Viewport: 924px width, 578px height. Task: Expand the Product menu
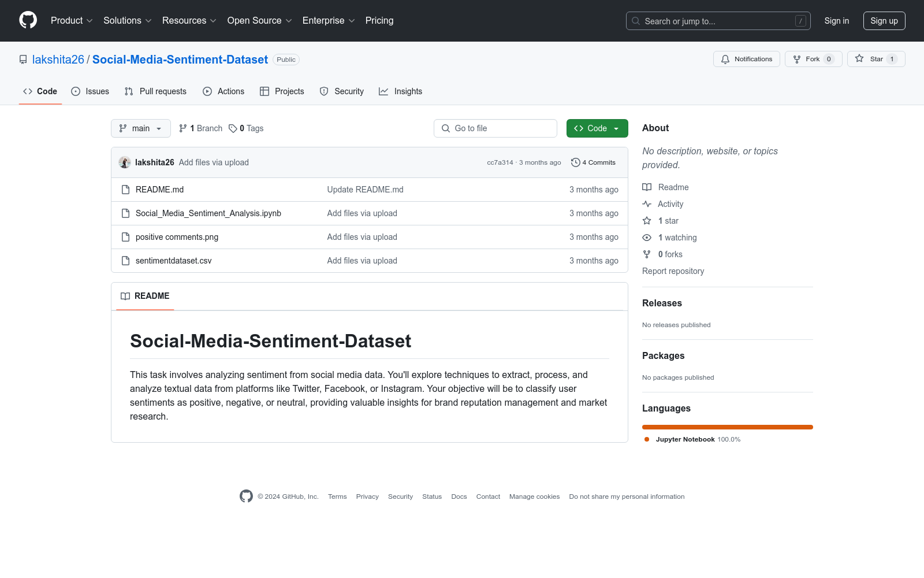coord(72,20)
